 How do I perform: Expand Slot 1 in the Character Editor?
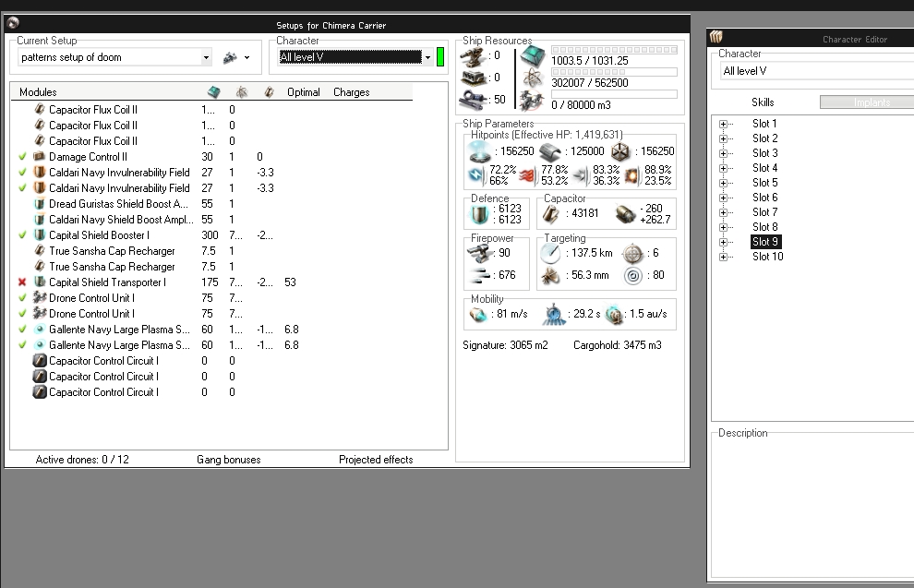tap(724, 124)
